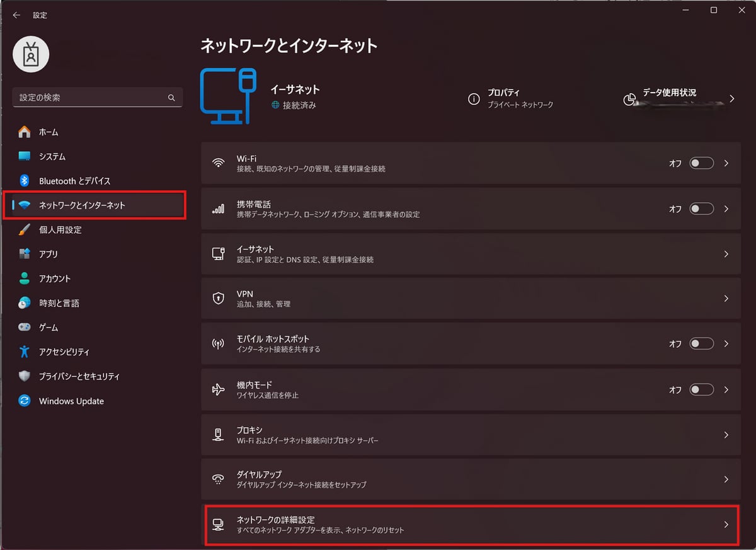The width and height of the screenshot is (756, 550).
Task: Click the large Ethernet monitor icon
Action: [x=228, y=96]
